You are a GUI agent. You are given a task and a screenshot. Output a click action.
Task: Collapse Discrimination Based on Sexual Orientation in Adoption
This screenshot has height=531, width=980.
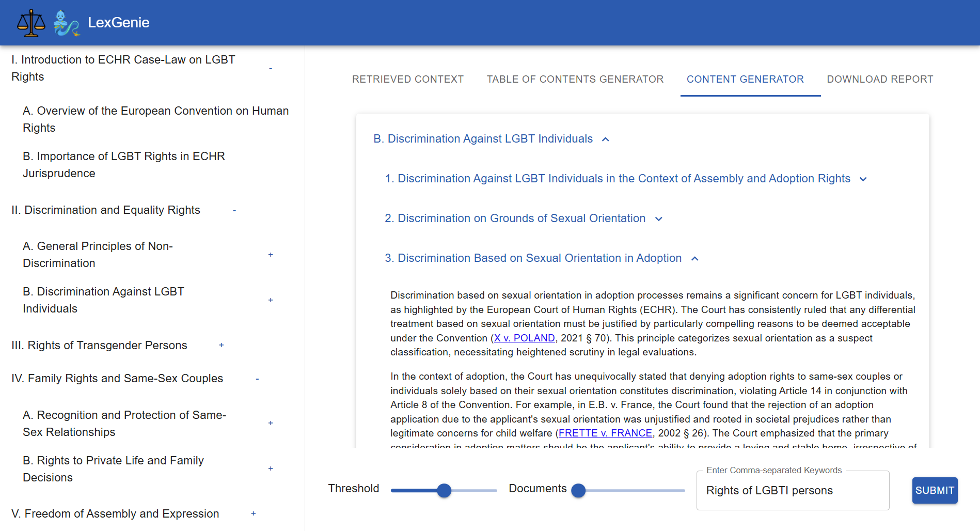[695, 259]
